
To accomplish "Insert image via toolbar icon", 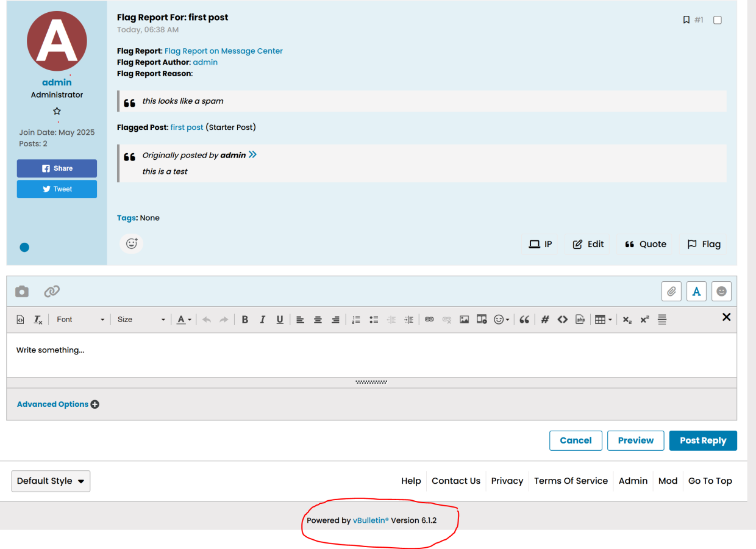I will coord(464,320).
